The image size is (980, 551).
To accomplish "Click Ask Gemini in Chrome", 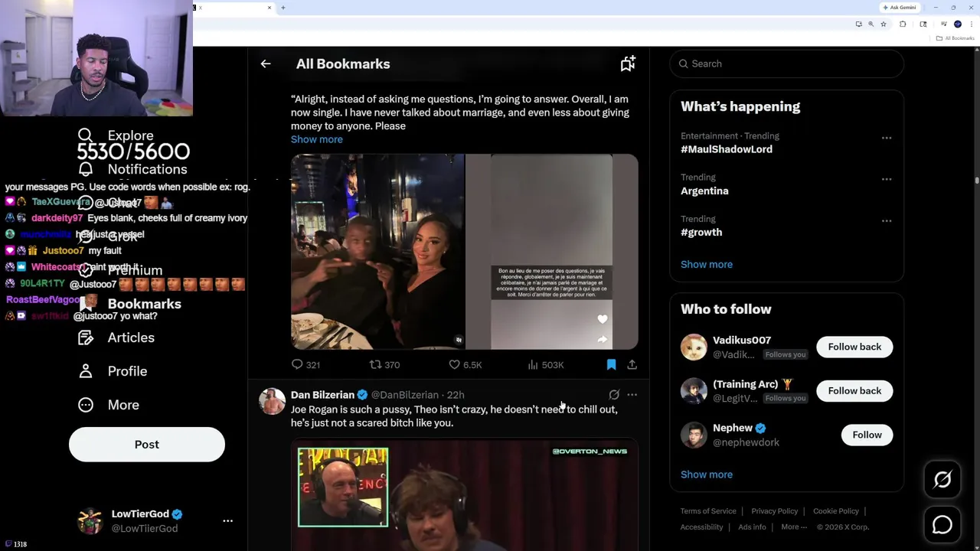I will coord(900,8).
